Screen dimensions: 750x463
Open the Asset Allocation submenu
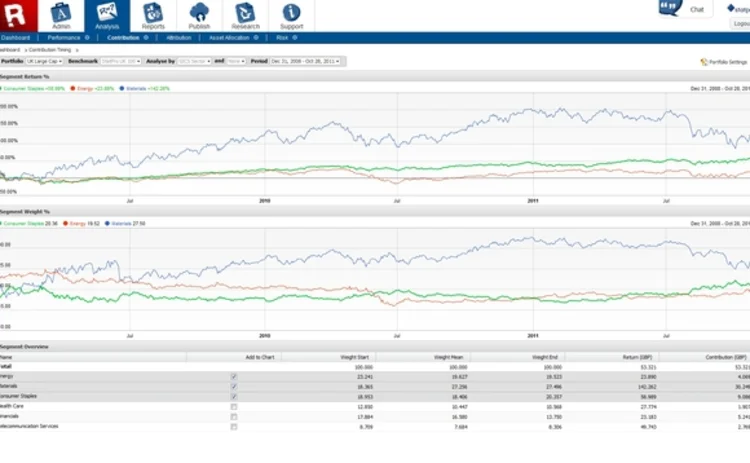point(229,38)
